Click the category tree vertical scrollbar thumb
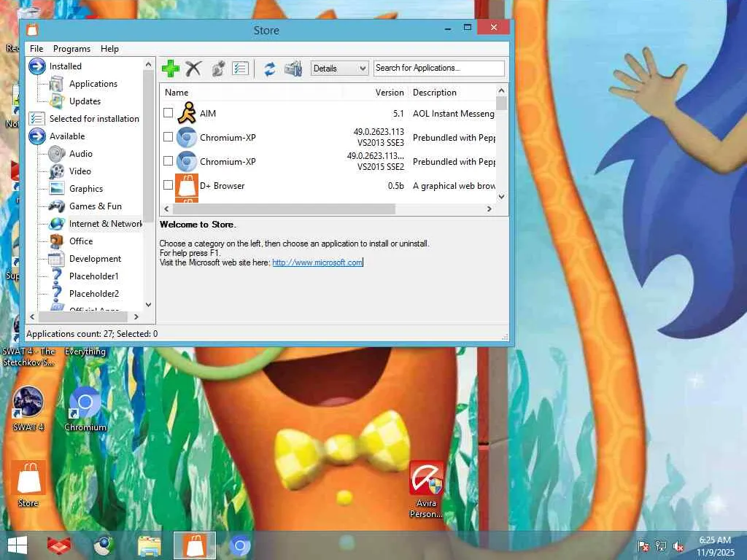Screen dimensions: 747x560 pos(148,145)
